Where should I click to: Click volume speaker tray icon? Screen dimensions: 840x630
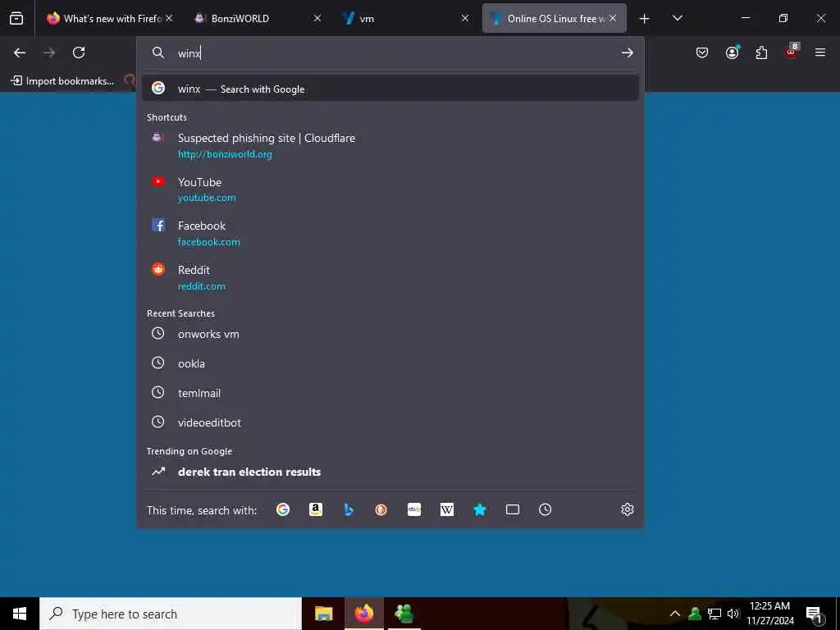tap(733, 614)
